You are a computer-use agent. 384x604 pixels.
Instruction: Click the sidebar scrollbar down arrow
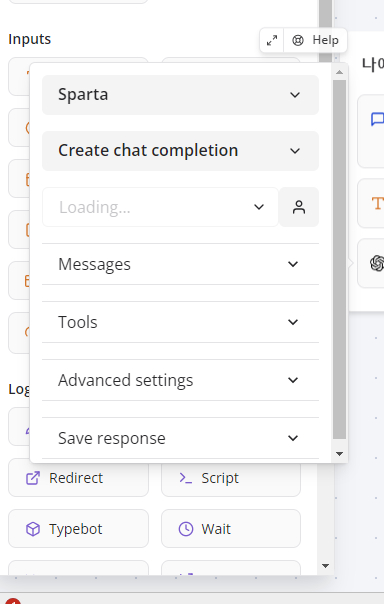tap(325, 566)
